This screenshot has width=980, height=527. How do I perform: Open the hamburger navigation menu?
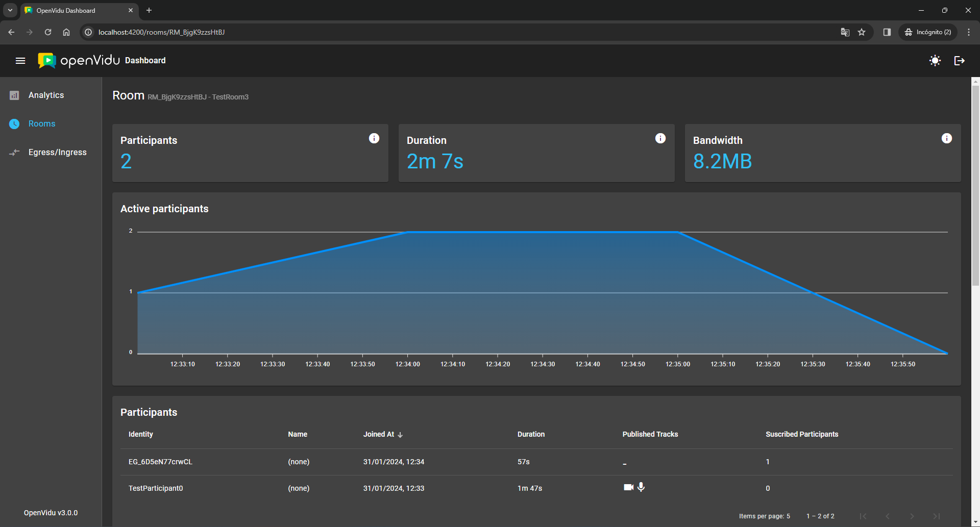click(x=20, y=61)
